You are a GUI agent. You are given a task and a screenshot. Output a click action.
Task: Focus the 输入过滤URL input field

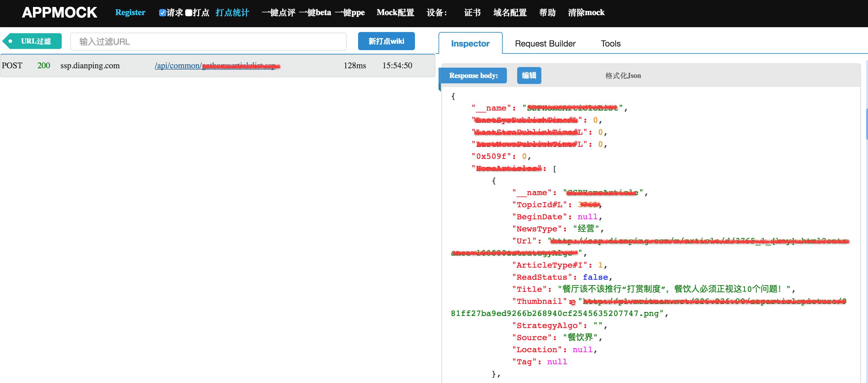coord(208,42)
